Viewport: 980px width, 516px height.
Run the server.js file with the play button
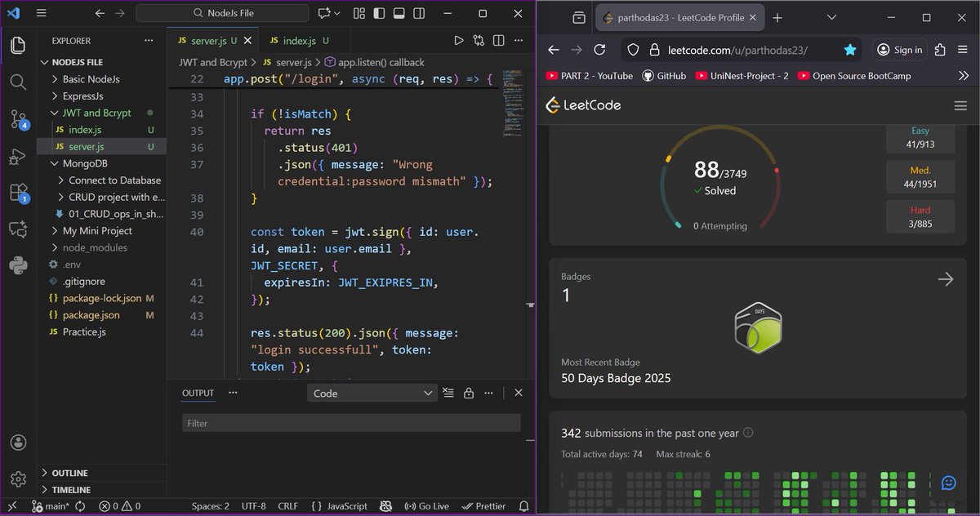(460, 39)
